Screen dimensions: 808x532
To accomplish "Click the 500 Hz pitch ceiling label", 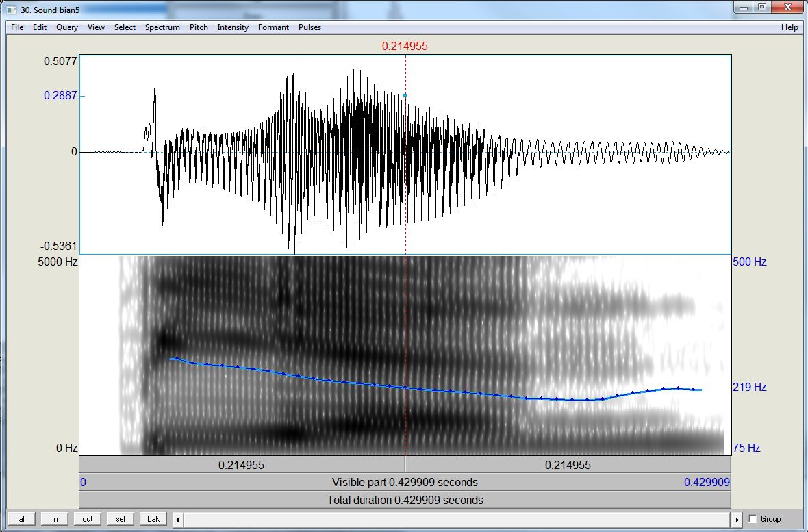I will (x=749, y=262).
